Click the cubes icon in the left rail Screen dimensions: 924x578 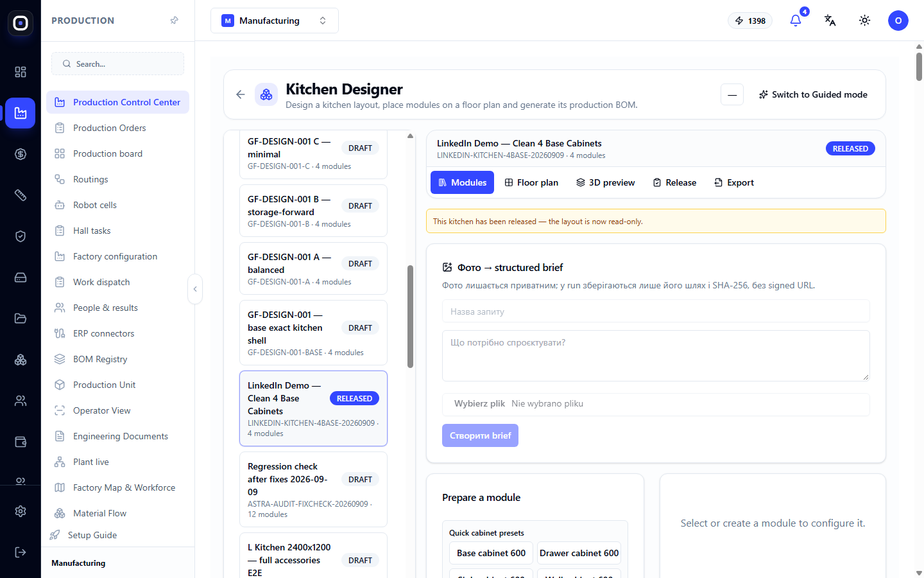21,360
